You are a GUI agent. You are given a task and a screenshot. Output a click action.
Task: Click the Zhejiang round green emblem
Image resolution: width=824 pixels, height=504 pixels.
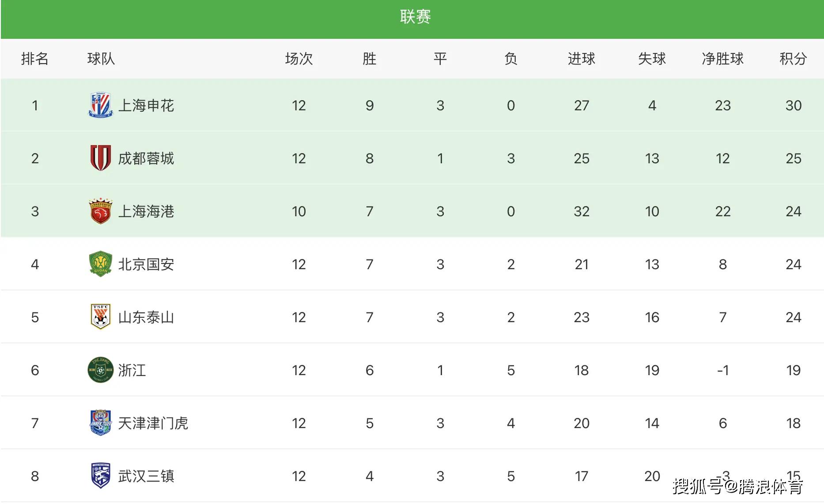[x=101, y=370]
